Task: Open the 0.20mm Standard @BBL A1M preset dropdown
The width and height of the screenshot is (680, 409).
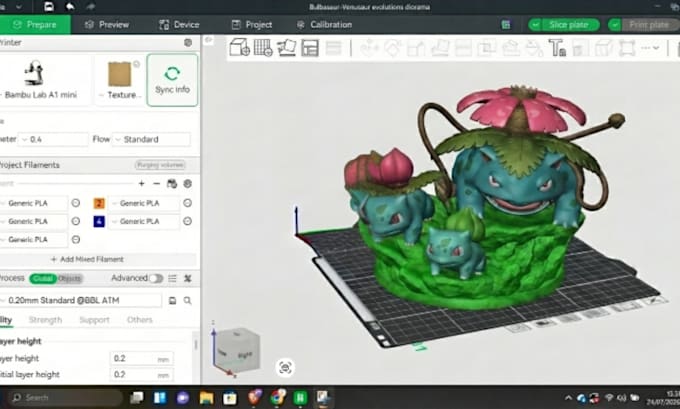Action: pos(81,300)
